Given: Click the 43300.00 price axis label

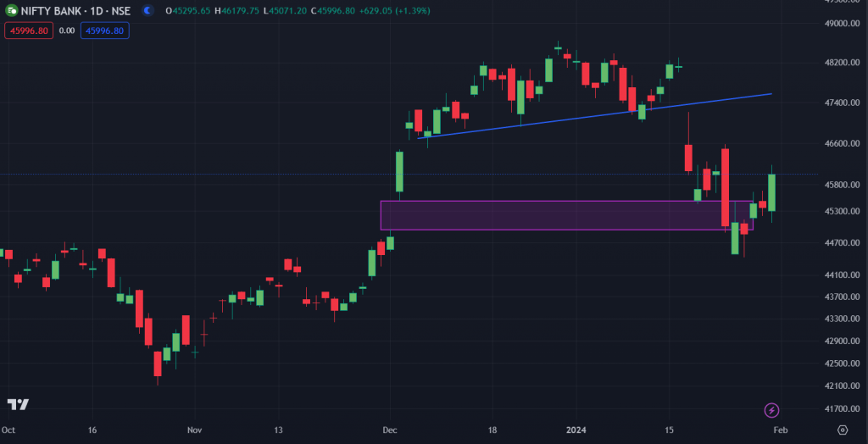Looking at the screenshot, I should coord(842,319).
